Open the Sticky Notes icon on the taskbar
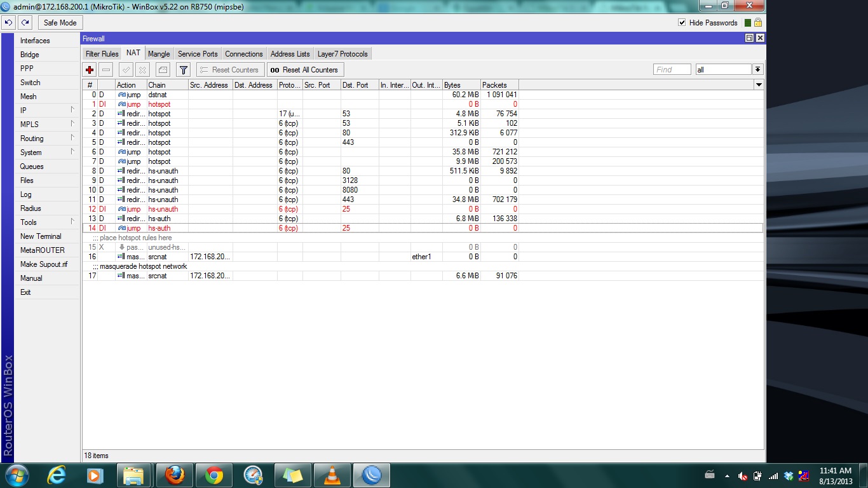The height and width of the screenshot is (488, 868). click(292, 475)
